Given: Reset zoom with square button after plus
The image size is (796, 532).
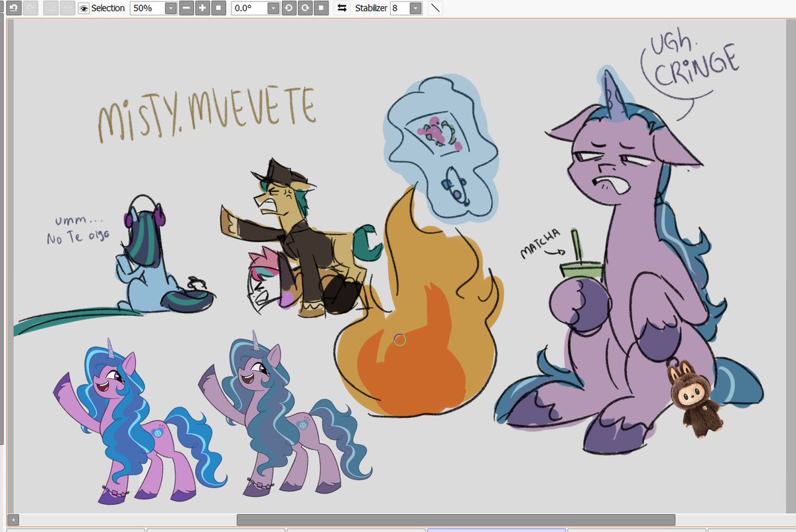Looking at the screenshot, I should [x=217, y=8].
